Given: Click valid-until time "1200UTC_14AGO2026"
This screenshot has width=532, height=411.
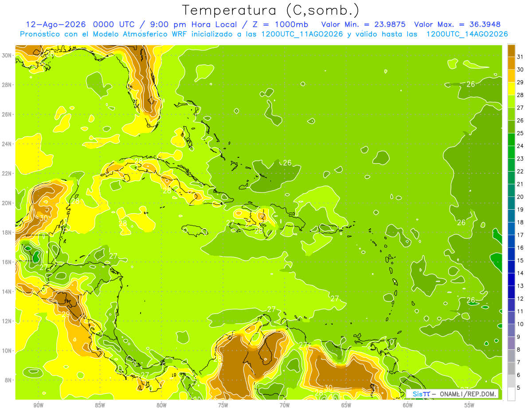Looking at the screenshot, I should point(467,34).
